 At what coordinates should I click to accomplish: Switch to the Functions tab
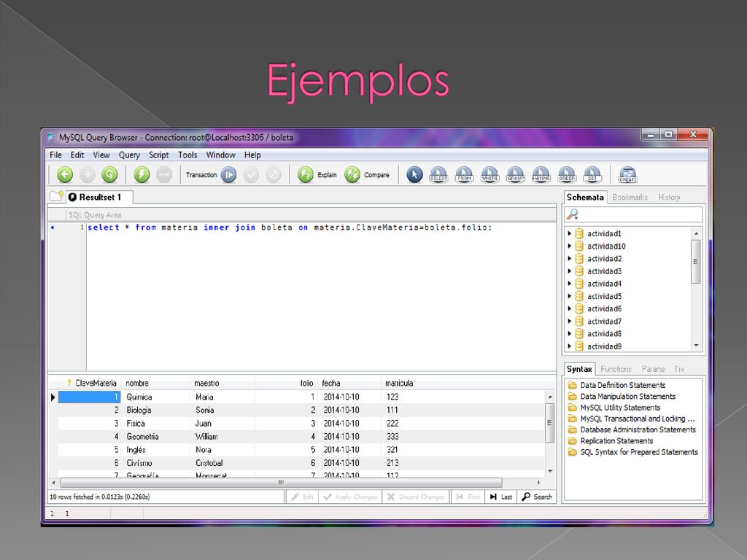click(616, 369)
